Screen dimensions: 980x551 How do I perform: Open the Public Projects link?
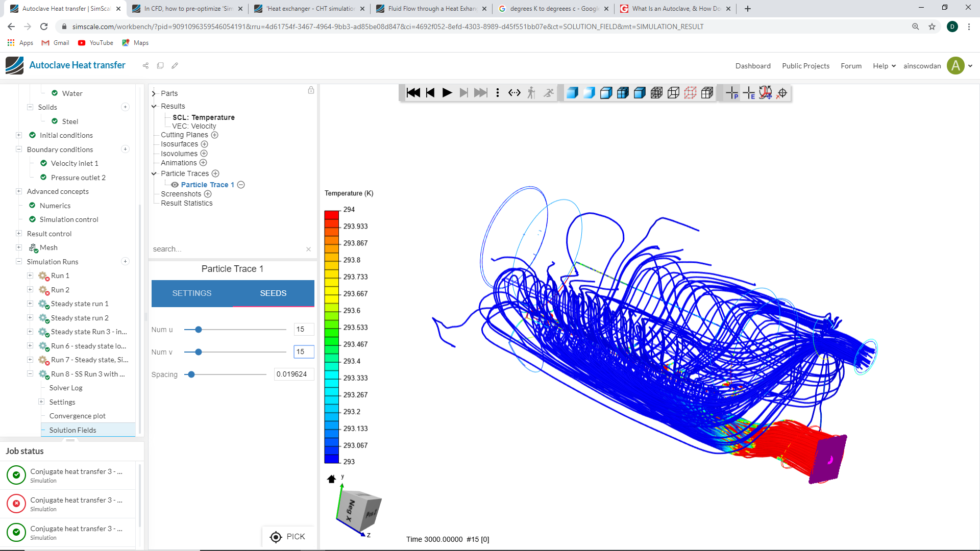tap(805, 66)
